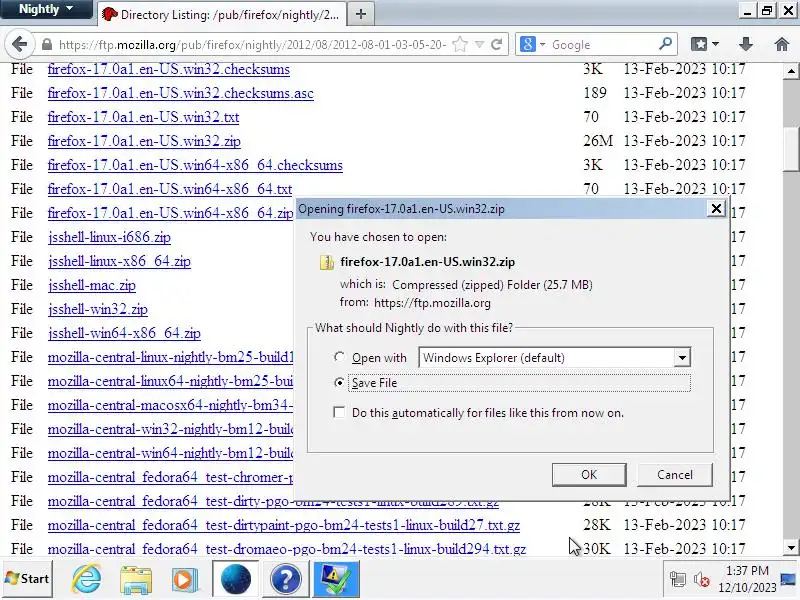Screen dimensions: 800x600
Task: Open mozilla-central-linux-nightly-bm25 link
Action: (171, 357)
